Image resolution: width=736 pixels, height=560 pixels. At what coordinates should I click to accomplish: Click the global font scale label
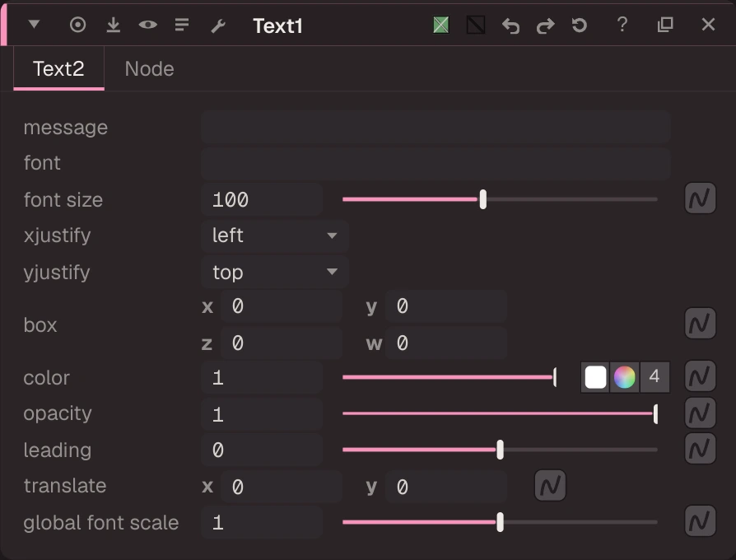point(101,522)
